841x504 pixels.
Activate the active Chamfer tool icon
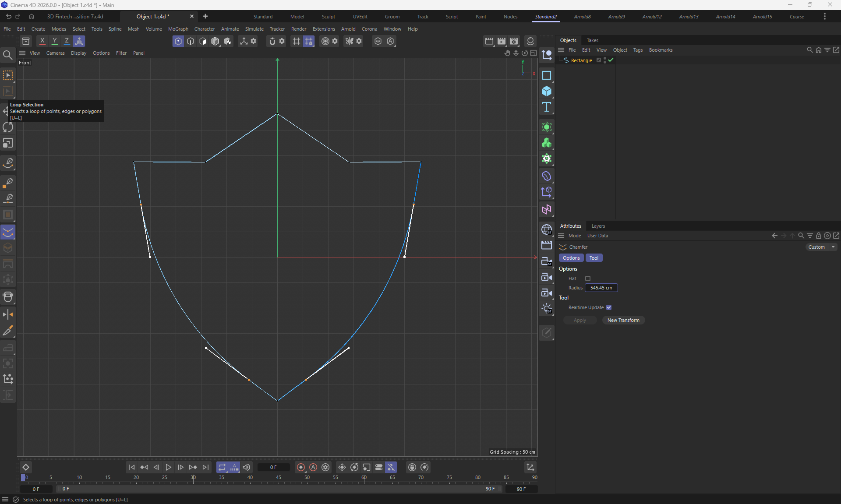point(8,232)
